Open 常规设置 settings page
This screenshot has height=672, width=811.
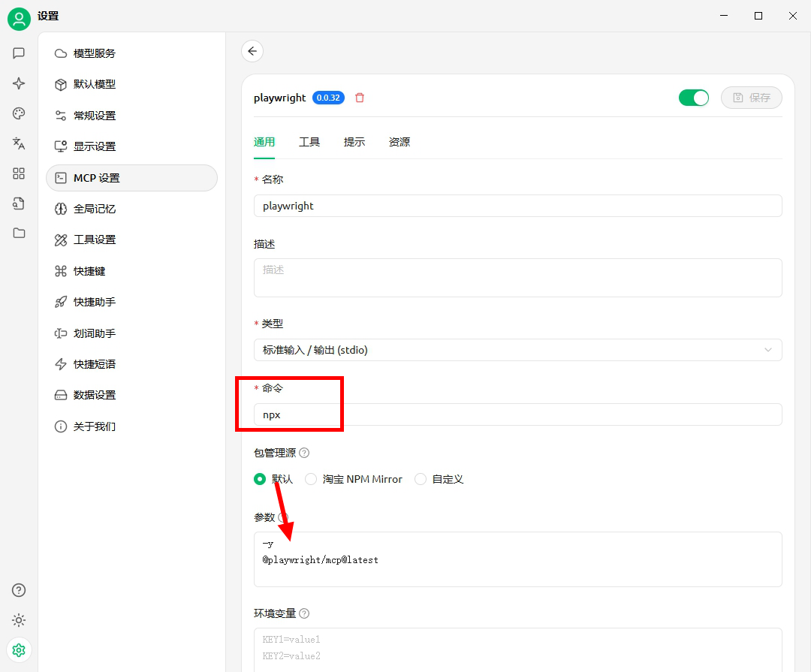pyautogui.click(x=132, y=116)
